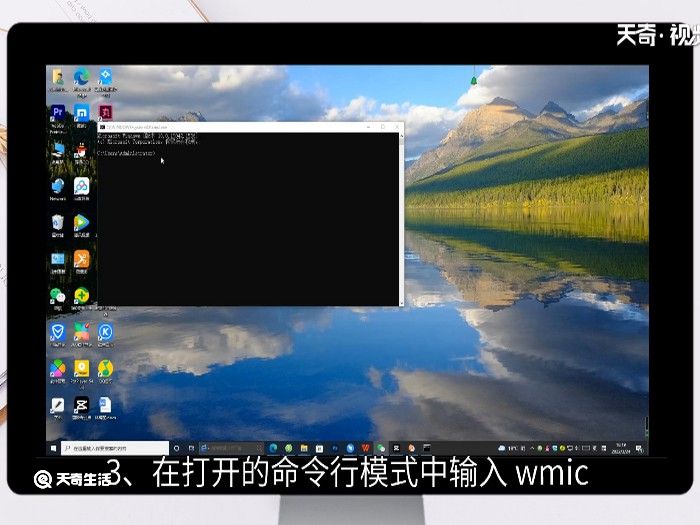Viewport: 700px width, 525px height.
Task: Click the weather cloud icon in taskbar
Action: tap(502, 448)
